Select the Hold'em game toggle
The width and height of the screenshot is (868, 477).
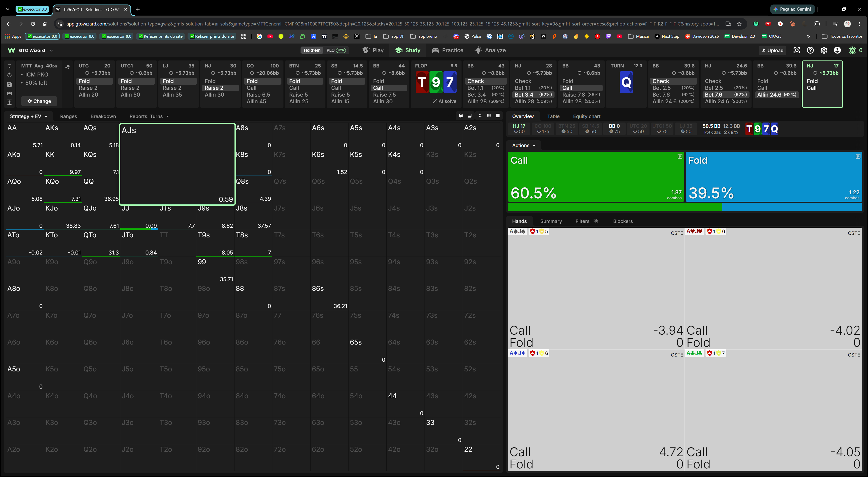tap(312, 50)
